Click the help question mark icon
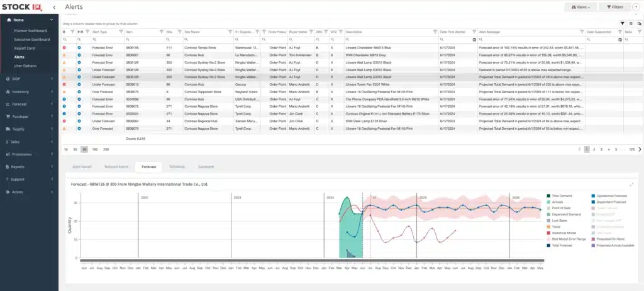The height and width of the screenshot is (291, 644). [637, 7]
